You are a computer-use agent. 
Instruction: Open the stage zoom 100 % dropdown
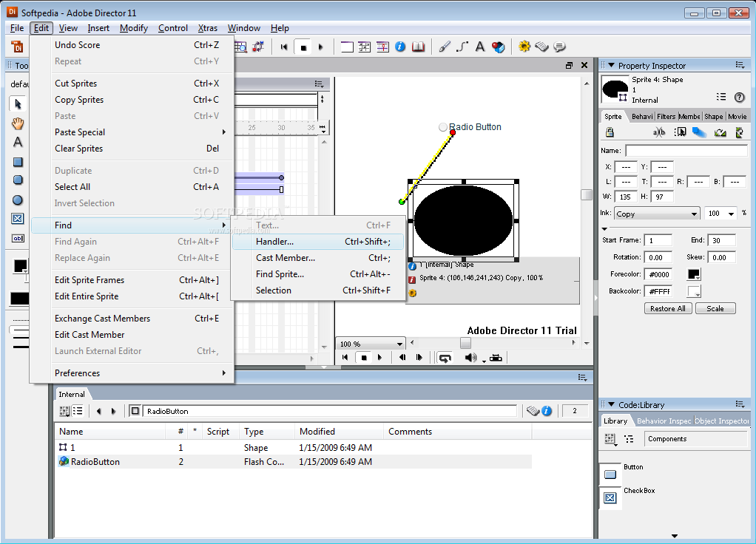click(371, 344)
